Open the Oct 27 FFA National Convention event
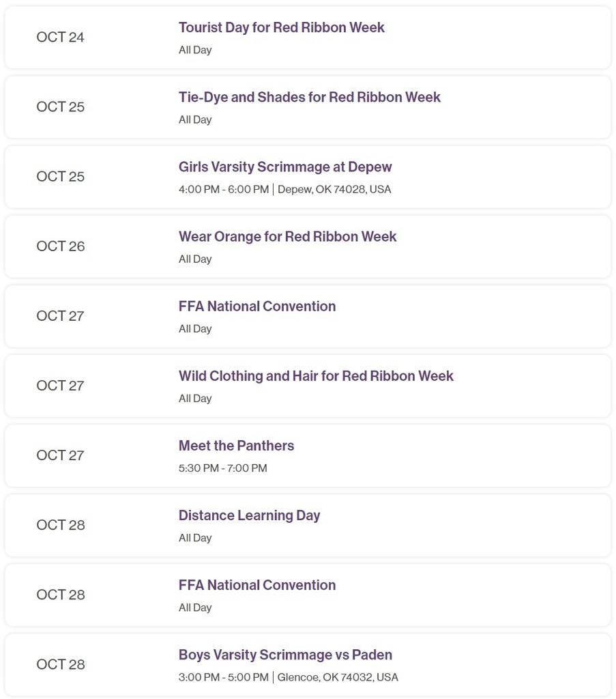The height and width of the screenshot is (699, 616). tap(257, 306)
